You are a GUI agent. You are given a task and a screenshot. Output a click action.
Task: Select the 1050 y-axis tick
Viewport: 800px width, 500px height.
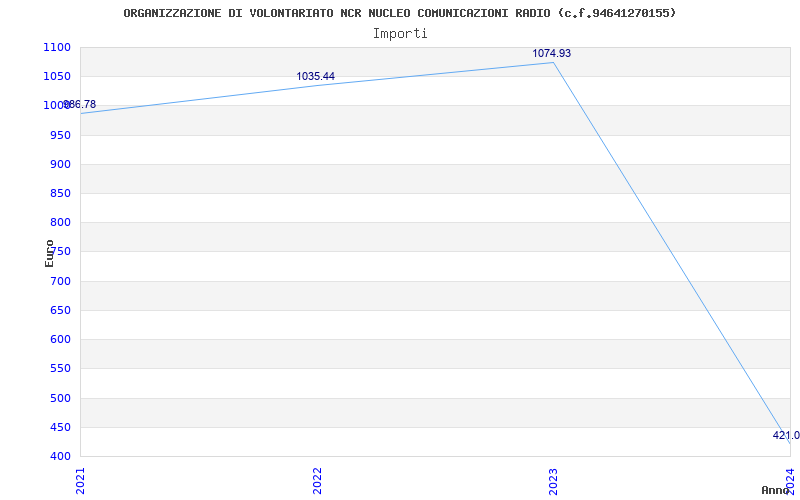(x=57, y=77)
